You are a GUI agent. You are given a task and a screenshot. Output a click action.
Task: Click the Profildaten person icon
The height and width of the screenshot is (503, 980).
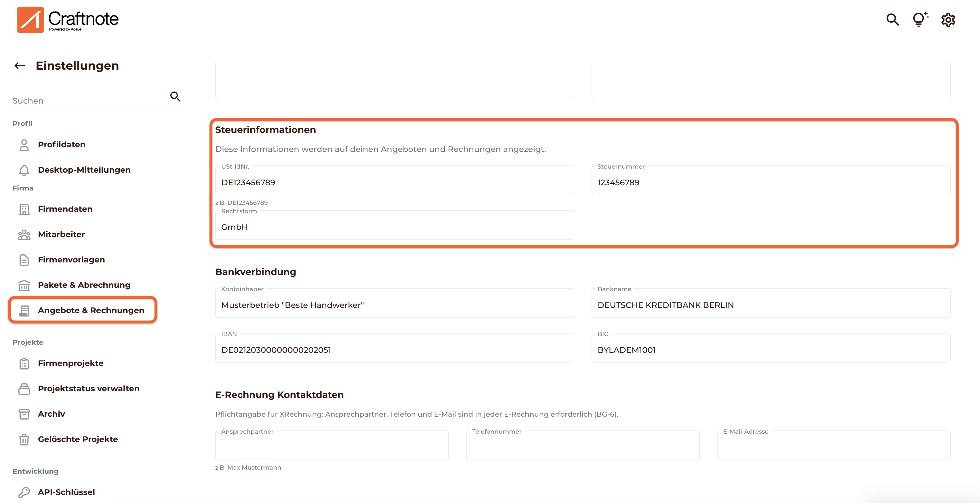(x=24, y=145)
